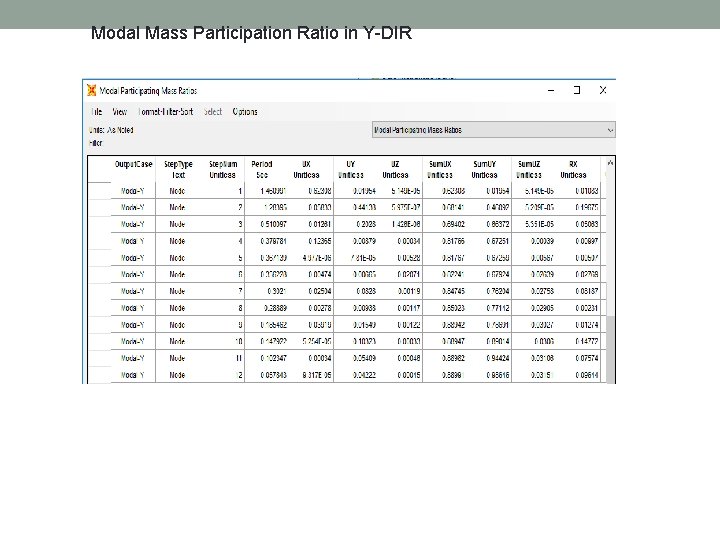Image resolution: width=720 pixels, height=540 pixels.
Task: Close the Modal Participating Mass Ratios window
Action: 603,90
